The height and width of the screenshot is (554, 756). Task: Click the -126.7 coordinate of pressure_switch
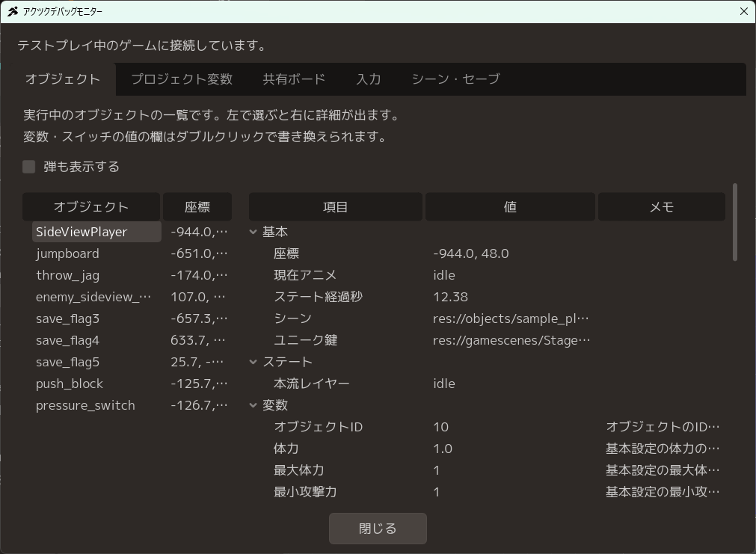click(199, 405)
